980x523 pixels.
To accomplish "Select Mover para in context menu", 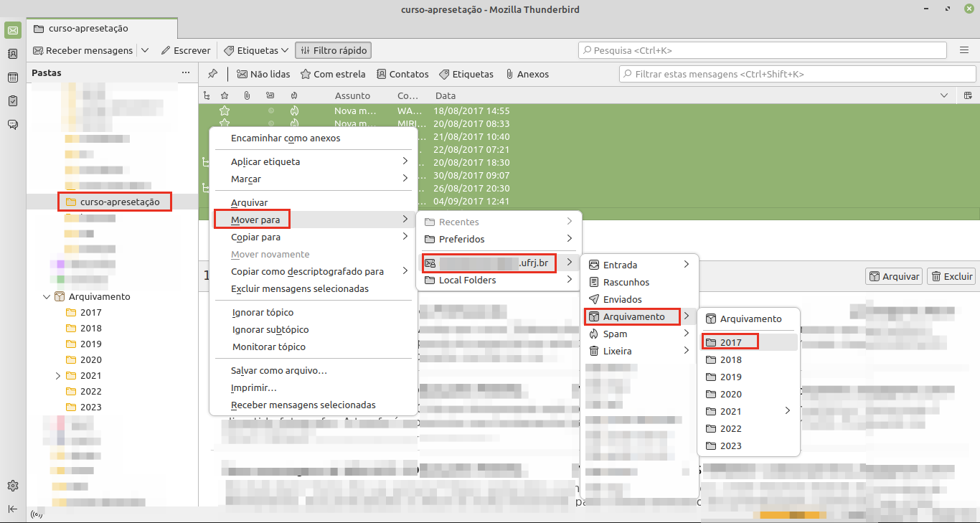I will pos(313,220).
